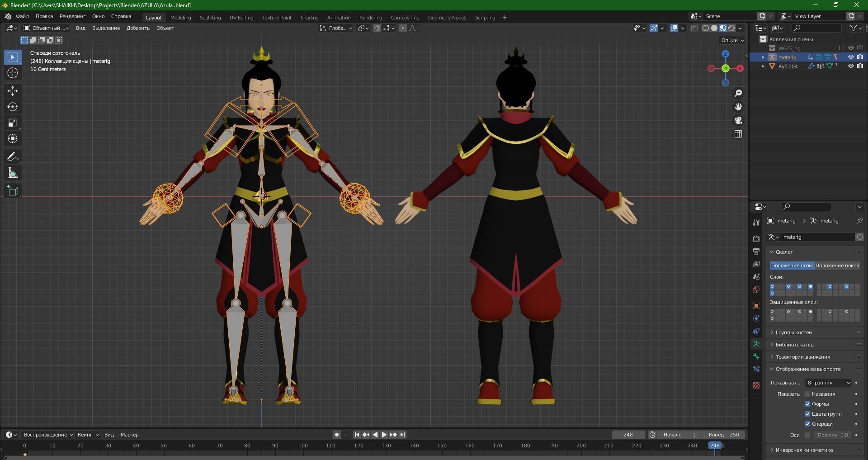Click the Положение позы button
Viewport: 868px width, 460px height.
(792, 266)
